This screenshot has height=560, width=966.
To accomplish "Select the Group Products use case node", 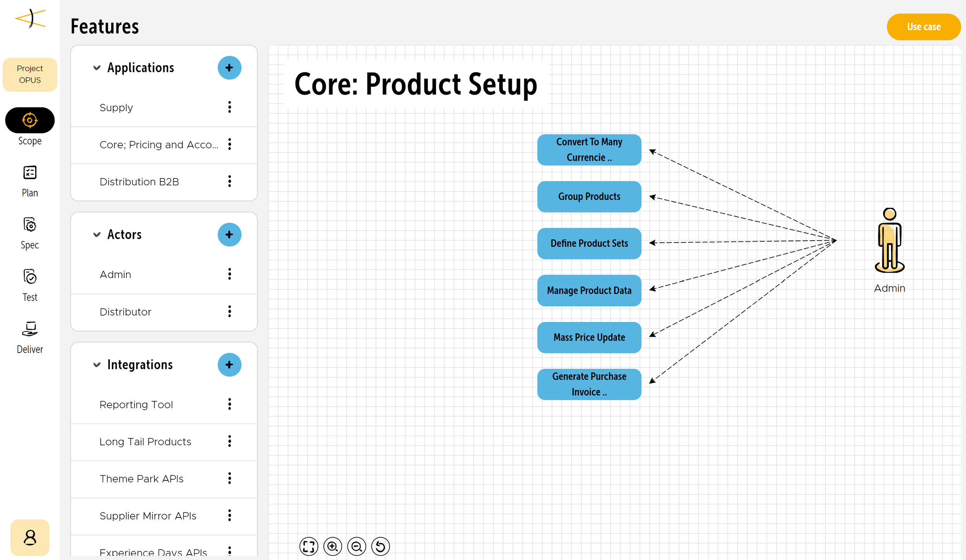I will click(x=589, y=197).
